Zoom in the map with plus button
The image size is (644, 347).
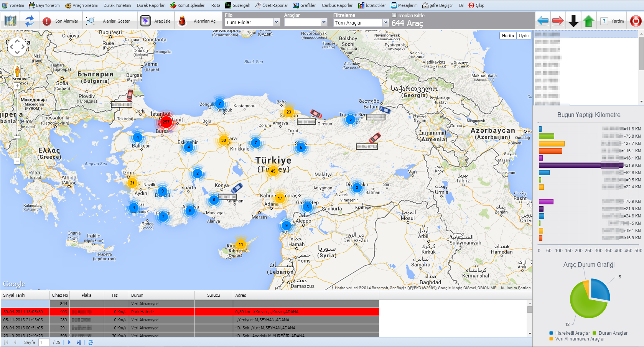(x=17, y=86)
